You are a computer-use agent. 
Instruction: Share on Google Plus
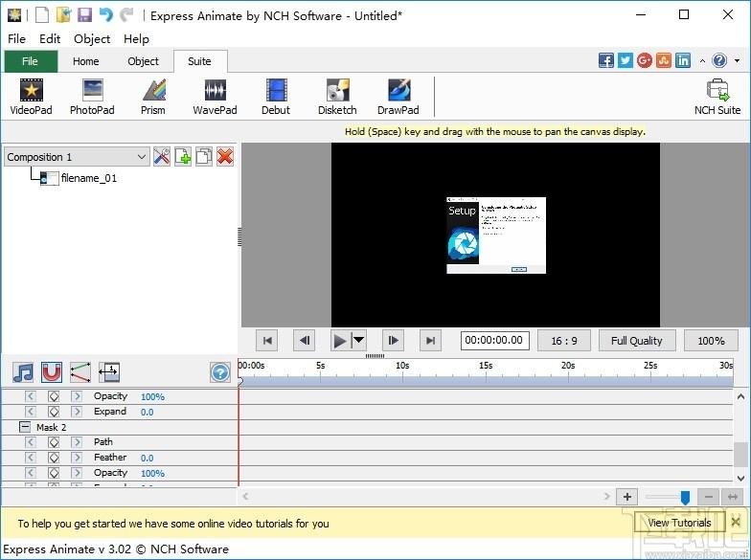(x=644, y=60)
